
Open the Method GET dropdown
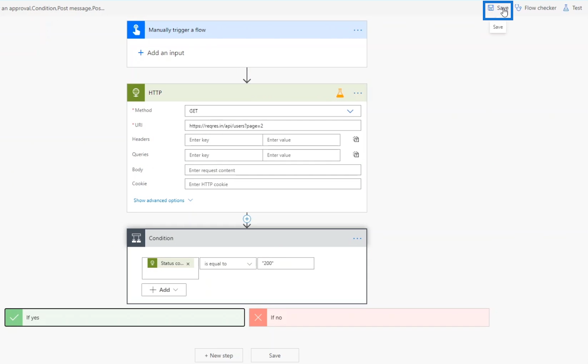[x=273, y=111]
